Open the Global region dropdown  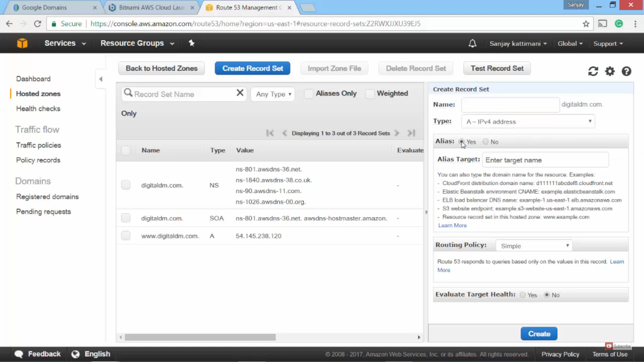(570, 43)
